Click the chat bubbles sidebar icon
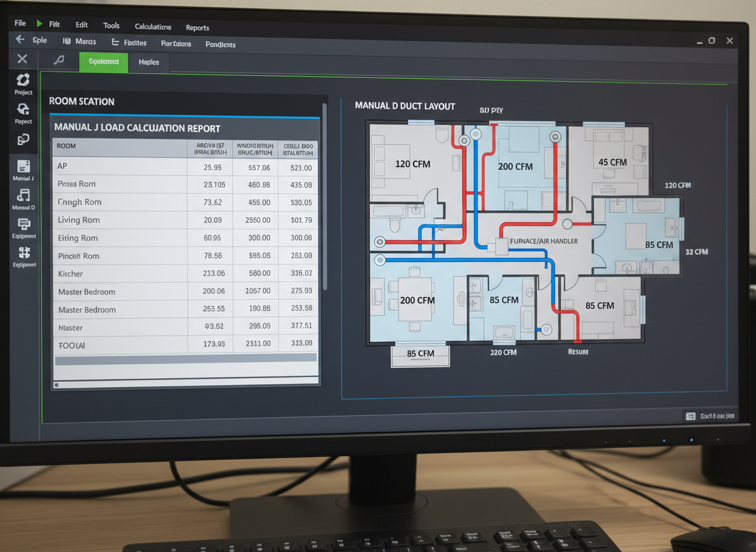 point(23,140)
